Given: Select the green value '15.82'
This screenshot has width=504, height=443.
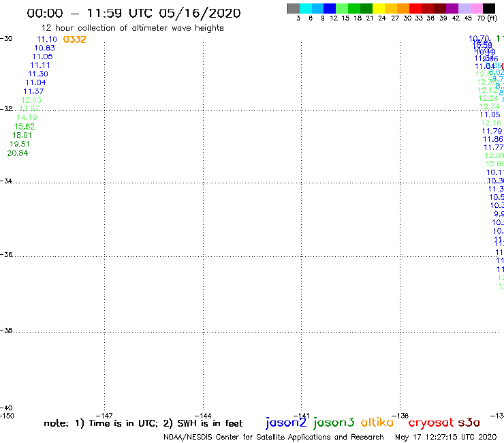Looking at the screenshot, I should point(25,127).
